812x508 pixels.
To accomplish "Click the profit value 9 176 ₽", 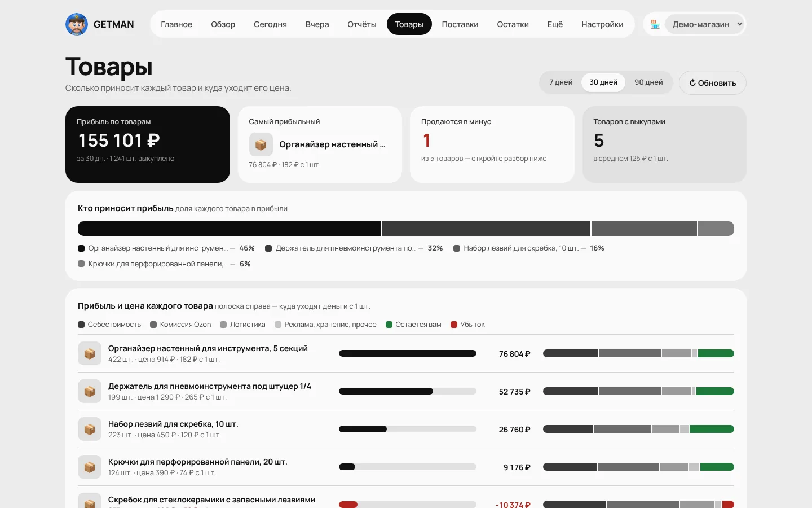I will pyautogui.click(x=517, y=467).
